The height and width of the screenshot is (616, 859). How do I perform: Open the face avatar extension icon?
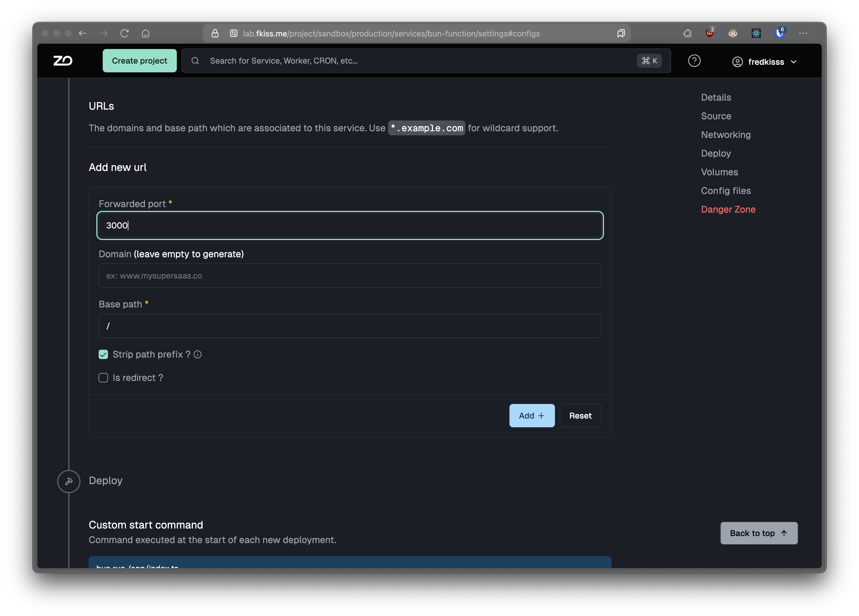(x=733, y=33)
